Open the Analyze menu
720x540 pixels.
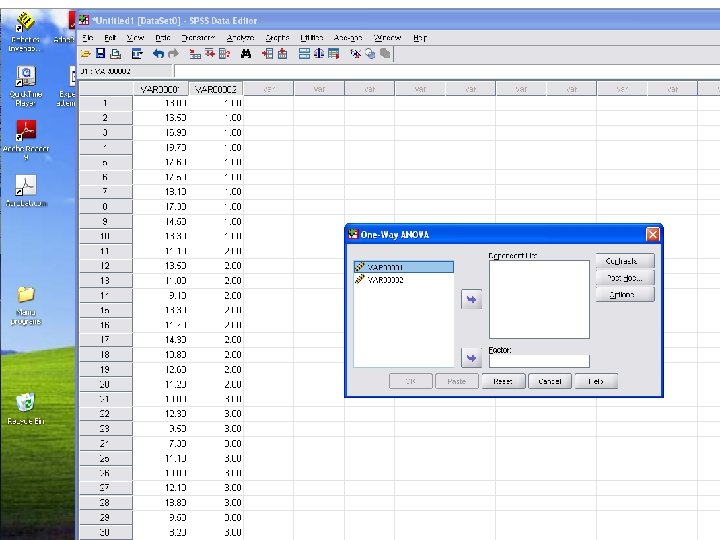click(x=240, y=38)
